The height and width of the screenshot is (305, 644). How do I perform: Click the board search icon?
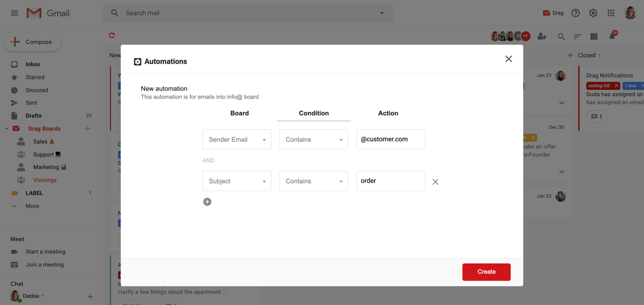tap(561, 37)
